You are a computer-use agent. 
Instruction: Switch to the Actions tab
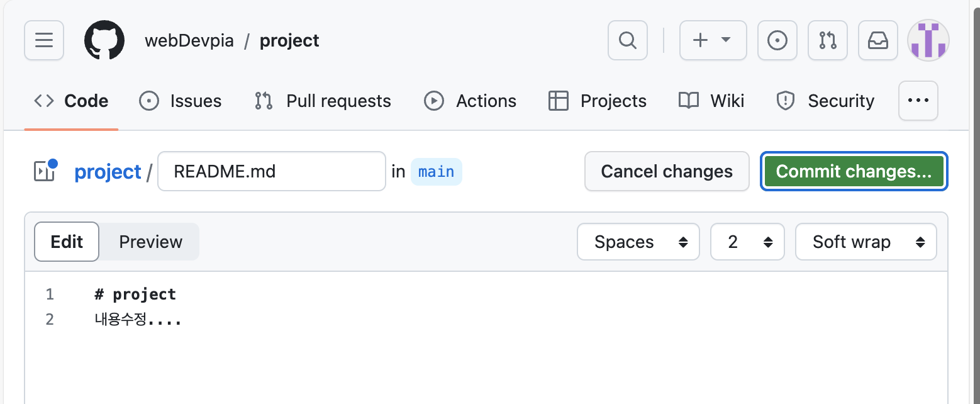coord(471,101)
